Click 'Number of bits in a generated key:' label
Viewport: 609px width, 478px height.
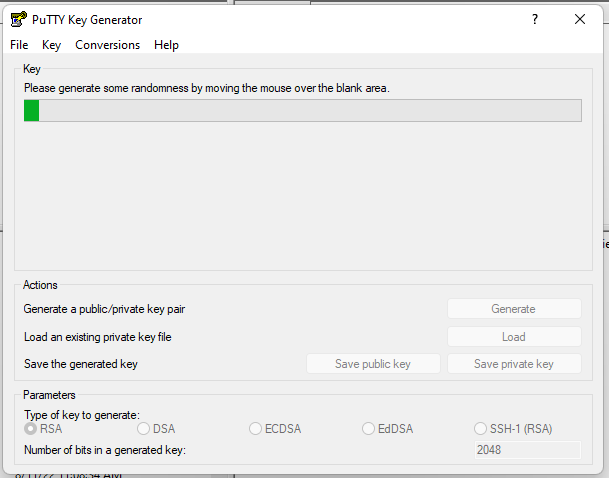pos(105,450)
